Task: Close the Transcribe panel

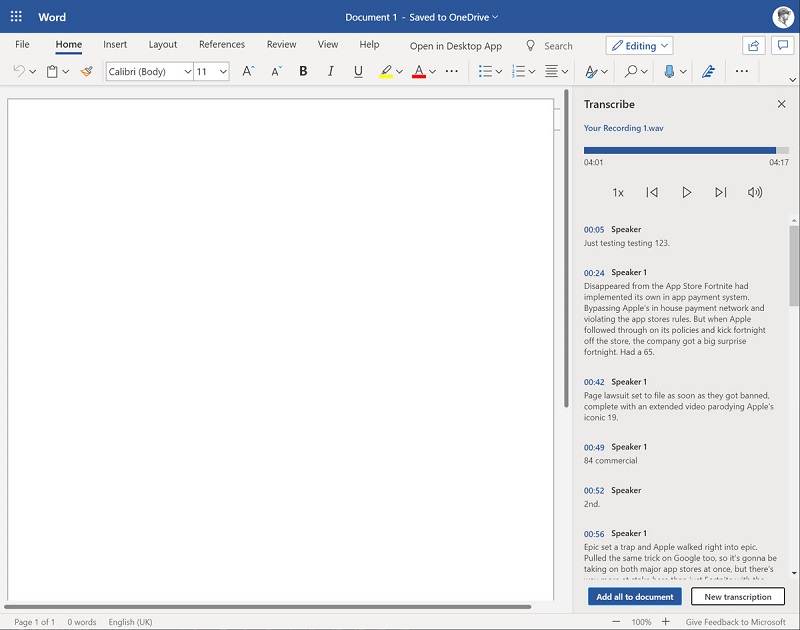Action: [x=782, y=104]
